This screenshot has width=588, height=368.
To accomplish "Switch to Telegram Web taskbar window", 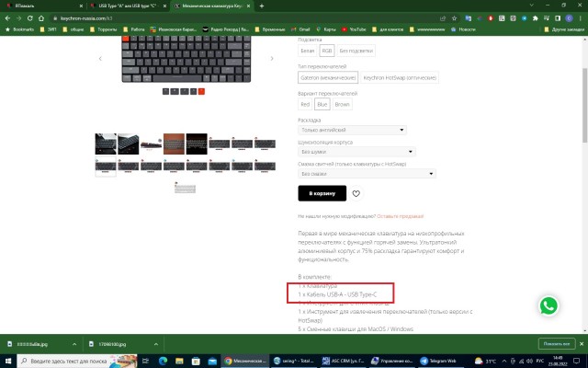I will coord(439,361).
